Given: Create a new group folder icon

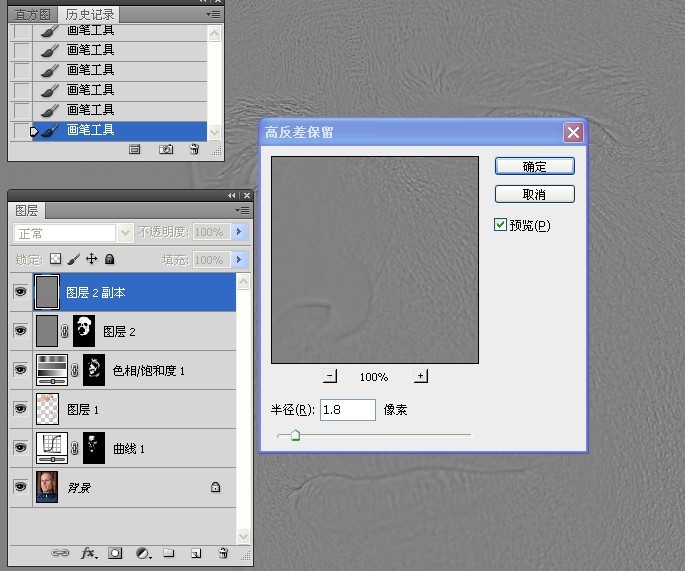Looking at the screenshot, I should click(x=169, y=553).
